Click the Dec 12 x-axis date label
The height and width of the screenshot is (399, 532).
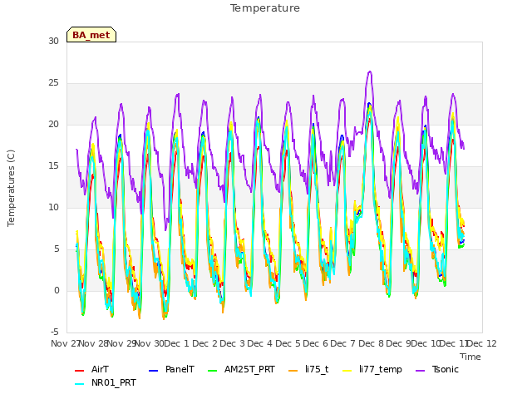482,343
